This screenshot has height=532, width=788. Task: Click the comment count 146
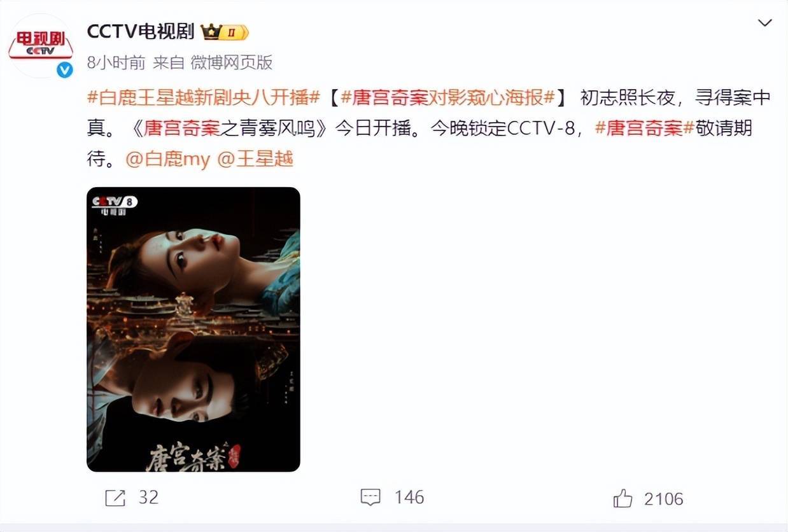click(x=409, y=498)
